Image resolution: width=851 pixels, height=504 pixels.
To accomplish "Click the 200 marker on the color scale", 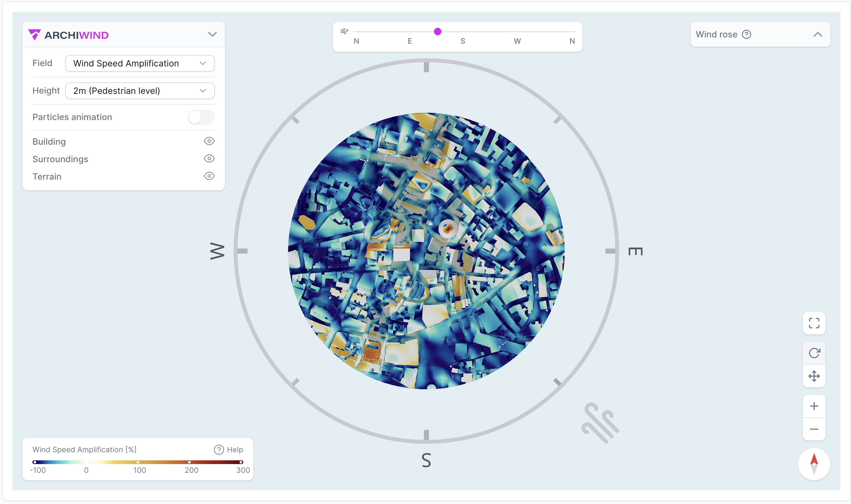I will click(x=189, y=462).
